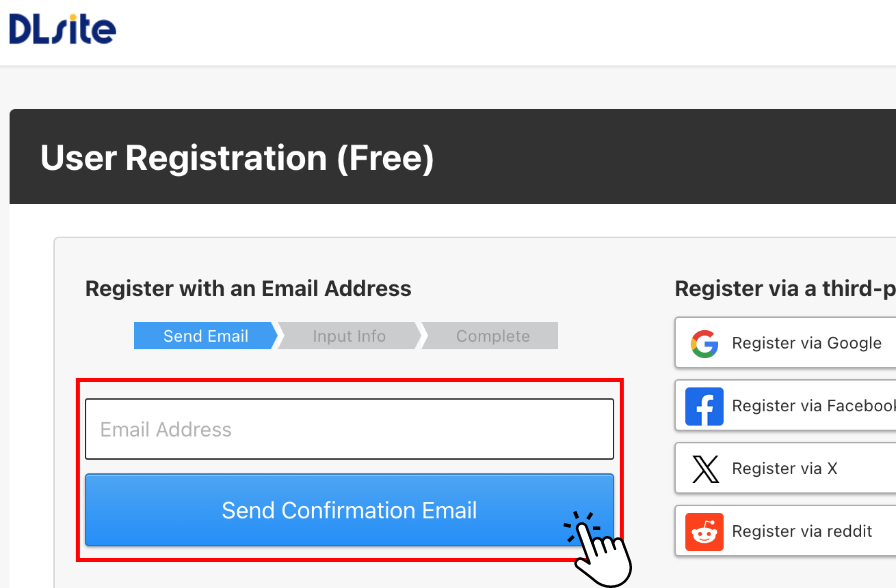Click the Google "G" icon
The width and height of the screenshot is (896, 588).
point(705,344)
